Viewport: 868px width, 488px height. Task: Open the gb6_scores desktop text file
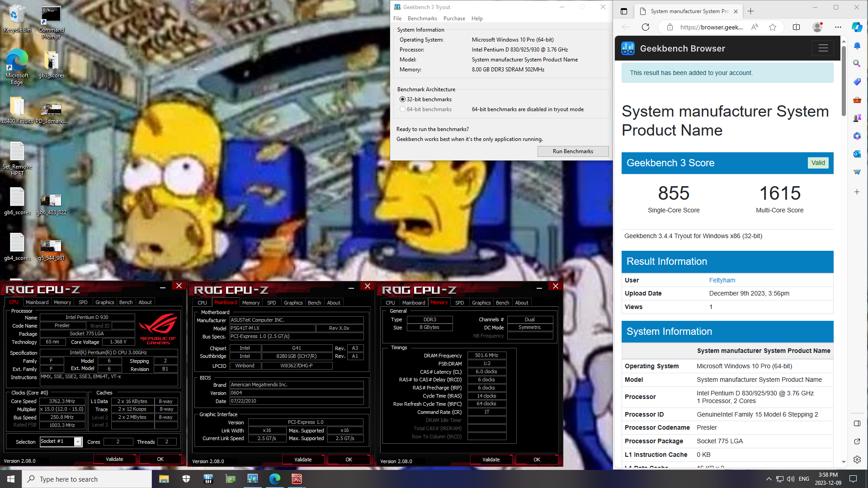pyautogui.click(x=17, y=201)
